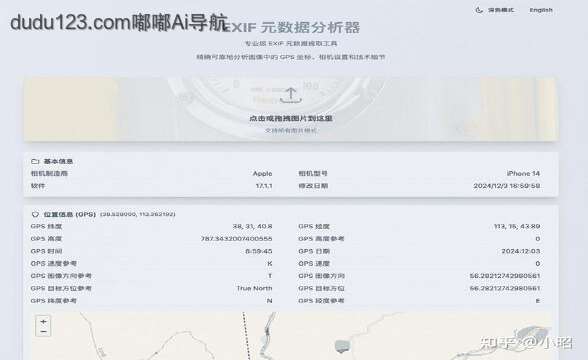Click the upload arrow icon
The height and width of the screenshot is (360, 588).
pyautogui.click(x=291, y=95)
